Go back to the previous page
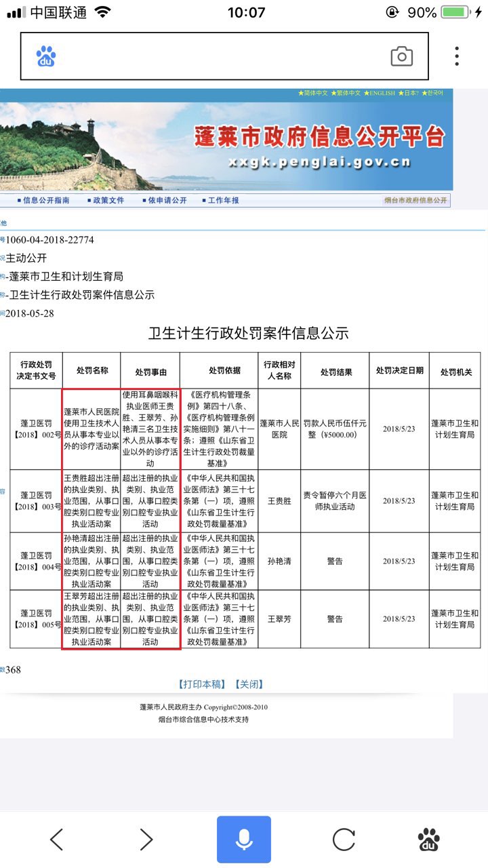 click(x=57, y=840)
